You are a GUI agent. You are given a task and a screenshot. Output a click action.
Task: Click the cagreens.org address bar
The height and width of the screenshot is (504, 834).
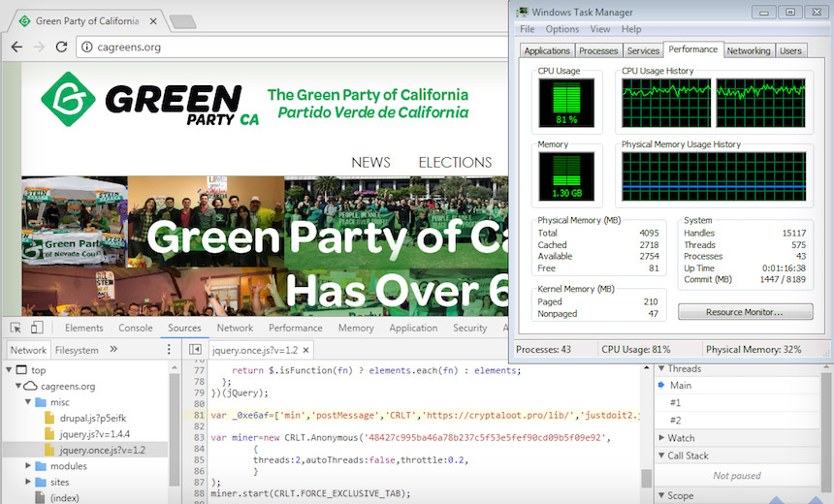pyautogui.click(x=293, y=47)
